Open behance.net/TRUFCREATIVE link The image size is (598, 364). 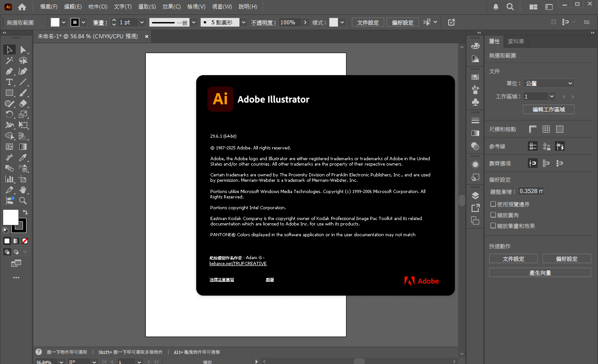point(238,264)
